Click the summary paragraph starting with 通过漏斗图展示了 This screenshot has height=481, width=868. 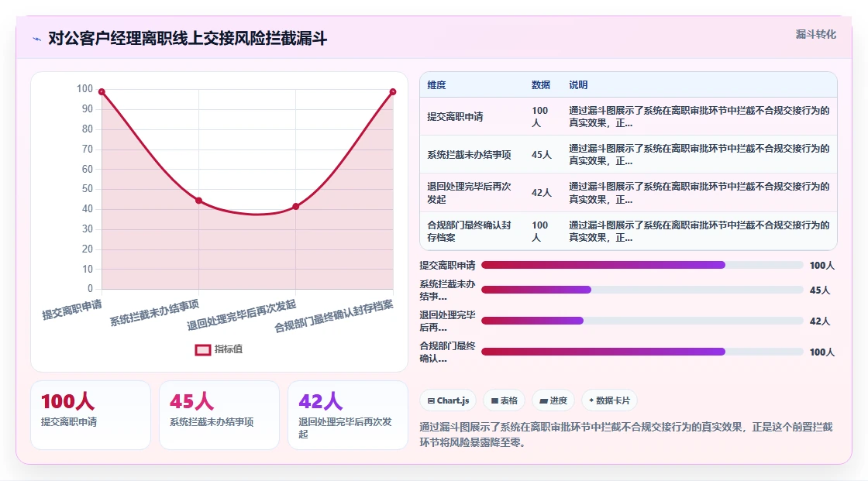[626, 435]
